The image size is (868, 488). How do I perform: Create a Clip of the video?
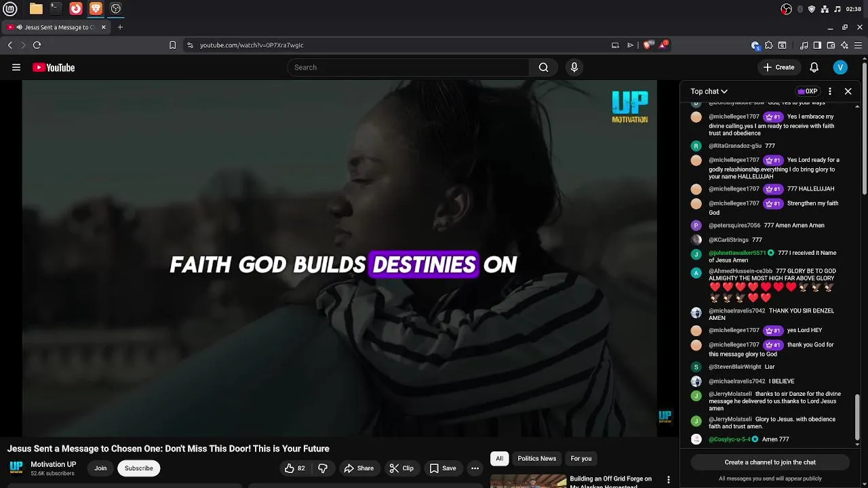[x=401, y=468]
